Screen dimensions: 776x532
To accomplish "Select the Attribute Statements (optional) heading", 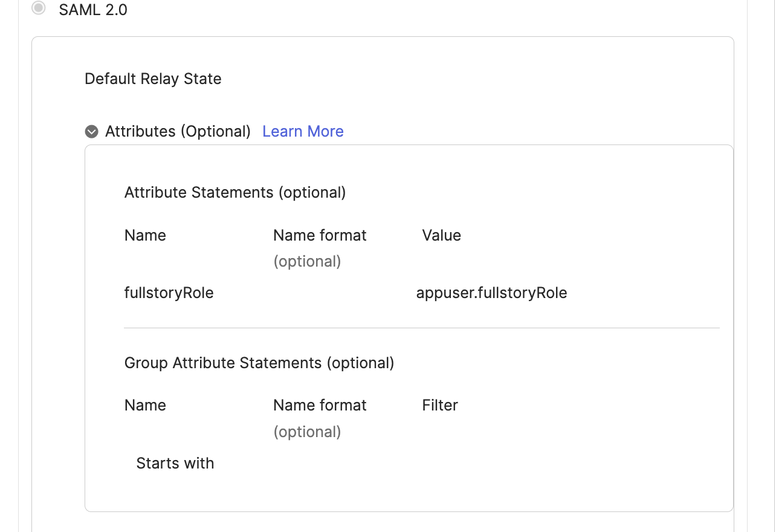I will coord(235,192).
